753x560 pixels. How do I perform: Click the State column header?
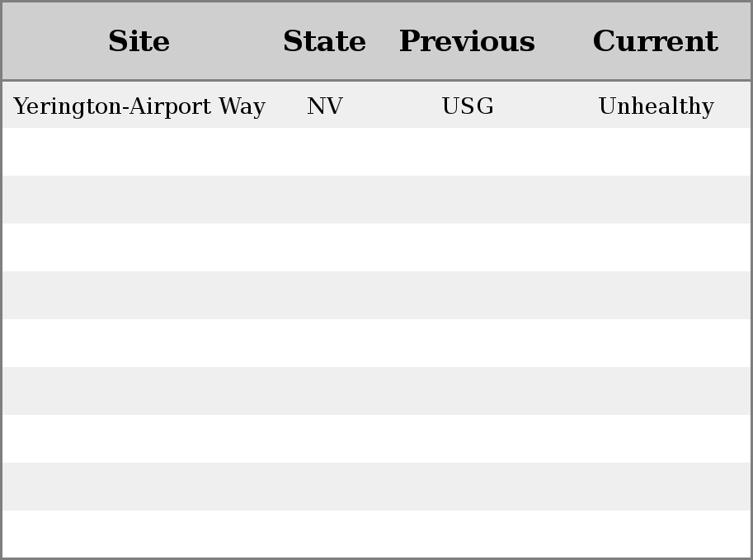[x=325, y=41]
